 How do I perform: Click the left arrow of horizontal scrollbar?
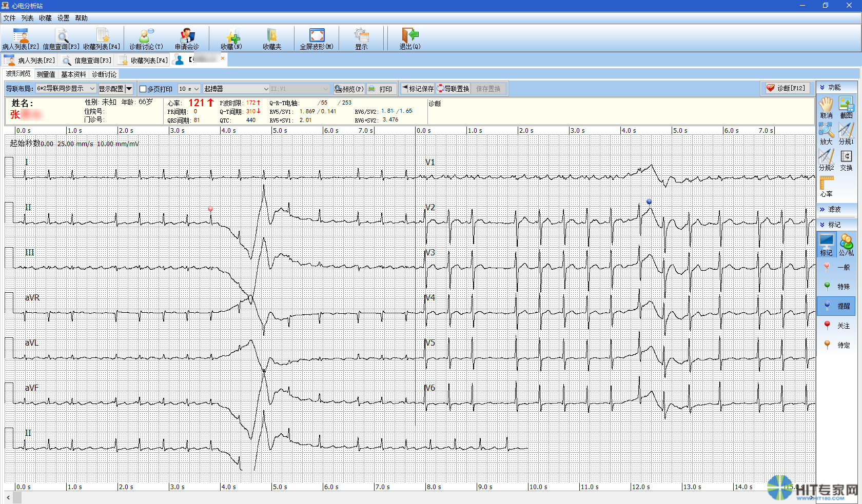8,498
